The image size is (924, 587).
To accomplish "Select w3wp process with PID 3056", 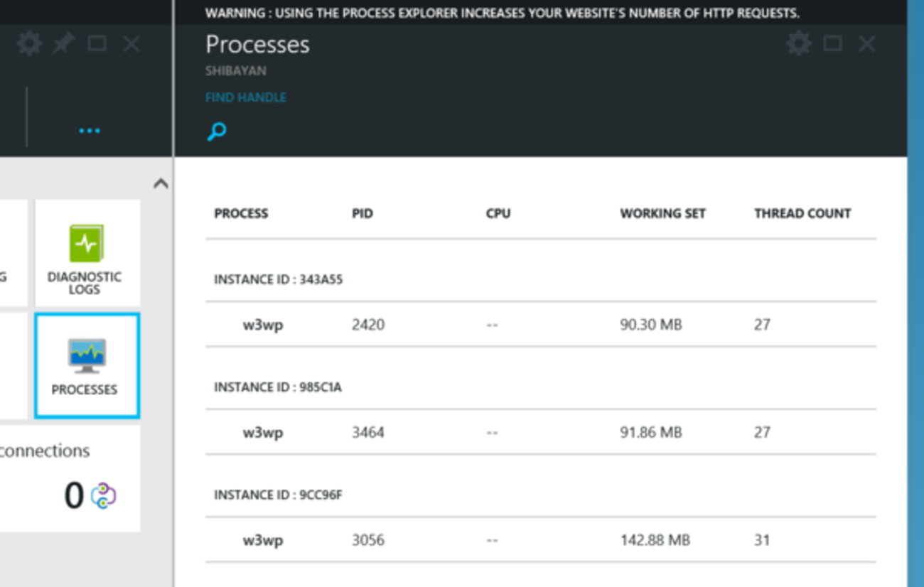I will point(263,540).
